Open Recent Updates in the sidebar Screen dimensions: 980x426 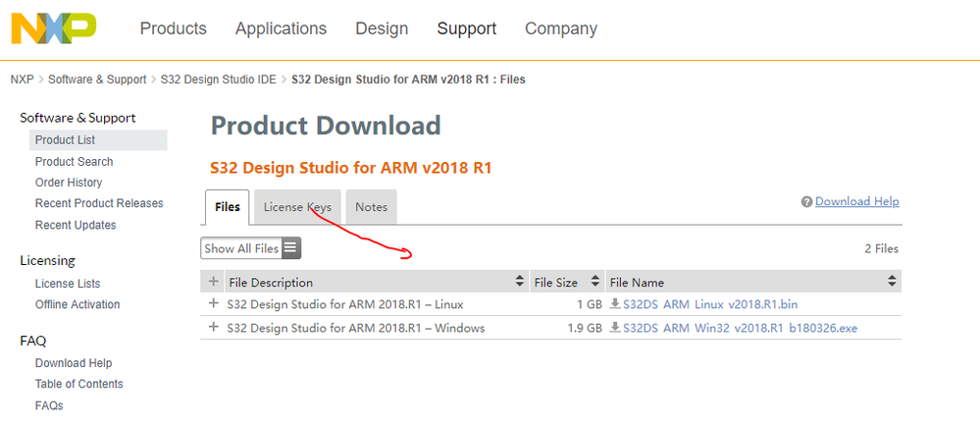pyautogui.click(x=76, y=225)
